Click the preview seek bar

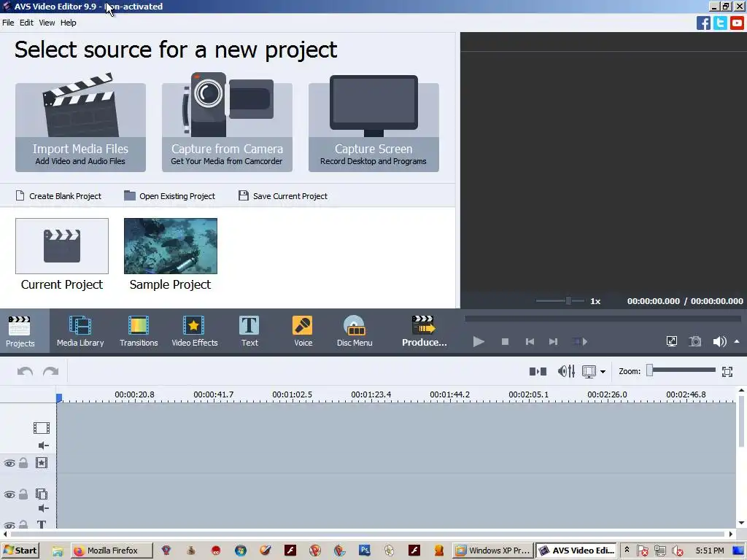(603, 319)
